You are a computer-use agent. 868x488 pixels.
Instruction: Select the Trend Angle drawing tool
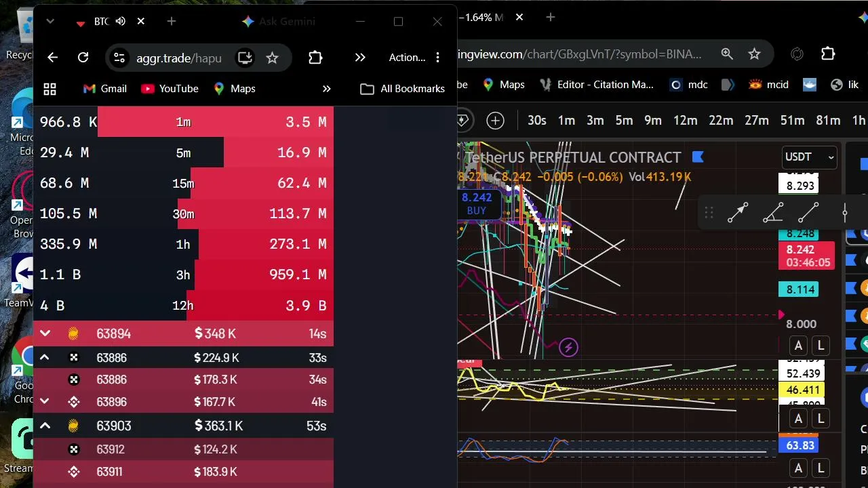773,213
